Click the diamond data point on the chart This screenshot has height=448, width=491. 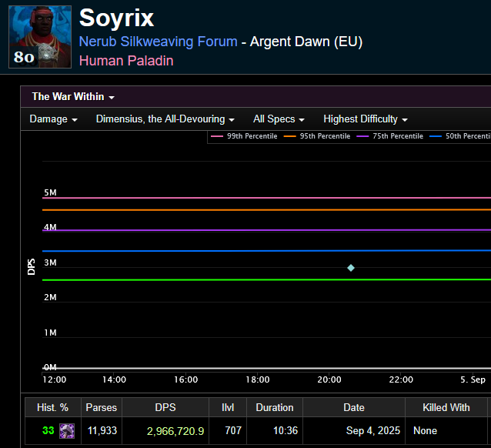click(351, 268)
